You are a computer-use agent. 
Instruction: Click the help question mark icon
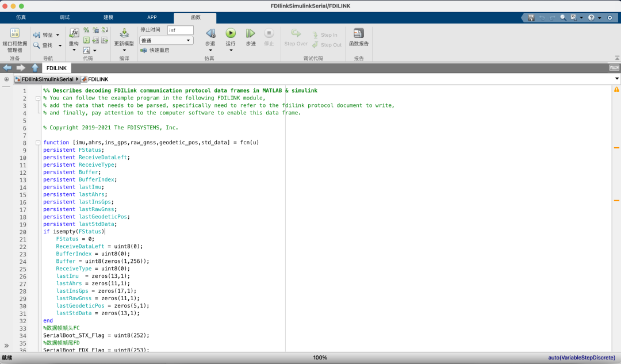[x=591, y=18]
